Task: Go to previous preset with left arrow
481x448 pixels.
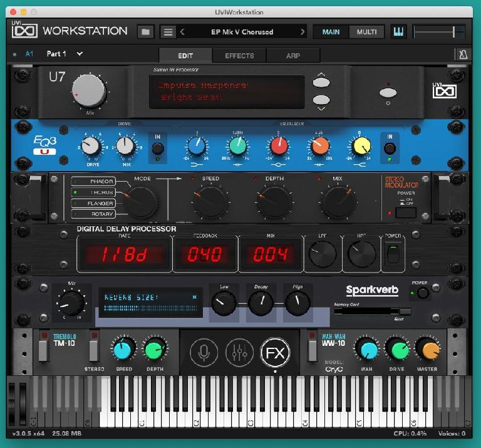Action: click(x=182, y=31)
